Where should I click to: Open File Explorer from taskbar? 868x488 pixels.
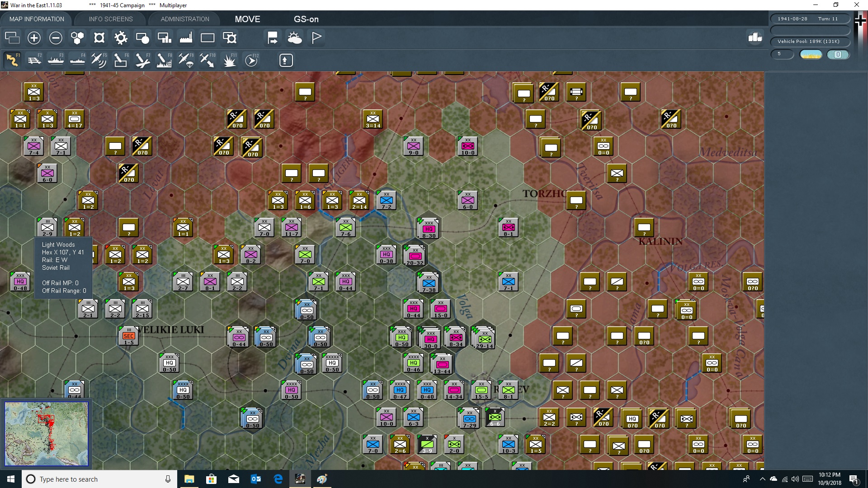click(x=189, y=479)
